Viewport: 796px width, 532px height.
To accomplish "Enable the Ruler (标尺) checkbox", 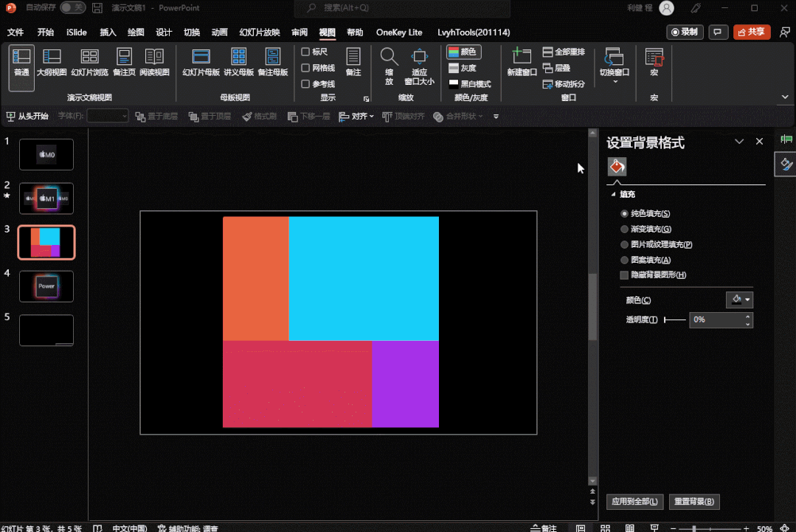I will click(x=305, y=52).
